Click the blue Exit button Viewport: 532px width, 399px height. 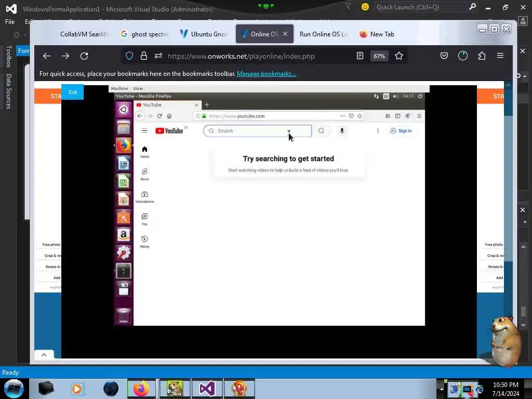point(73,92)
